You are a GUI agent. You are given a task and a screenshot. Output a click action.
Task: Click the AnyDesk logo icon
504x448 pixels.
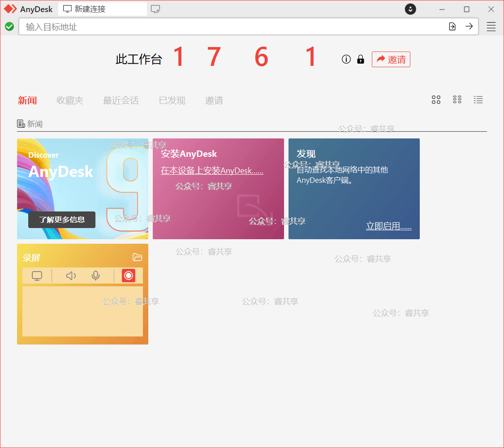[x=10, y=9]
